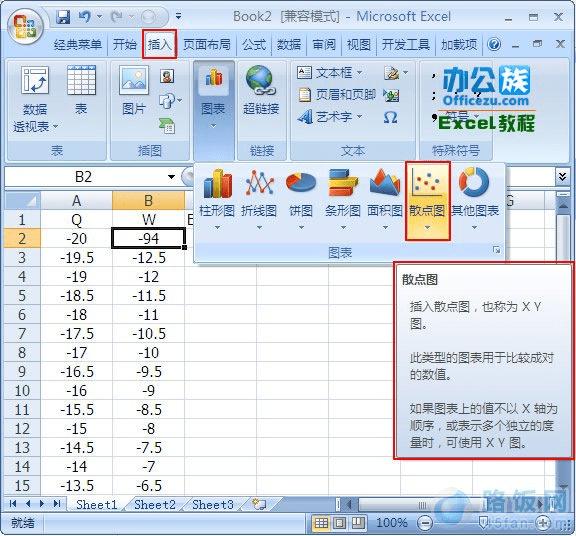This screenshot has width=576, height=536.
Task: Insert a symbol using the Omega icon
Action: [390, 118]
